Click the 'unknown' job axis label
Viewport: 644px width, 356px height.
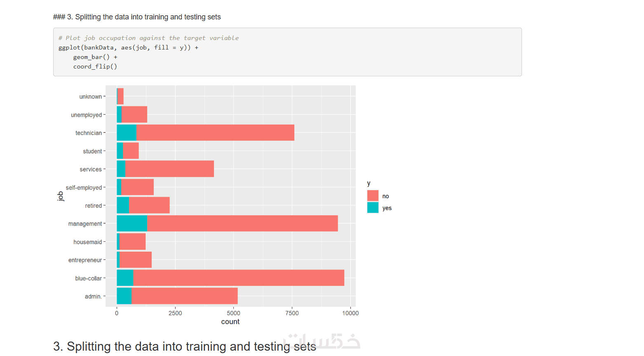pyautogui.click(x=90, y=97)
